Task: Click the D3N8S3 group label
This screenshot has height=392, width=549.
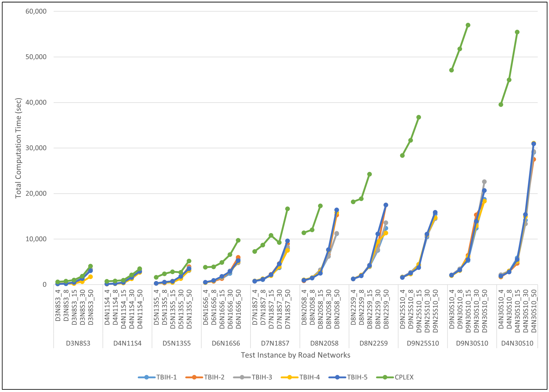Action: pyautogui.click(x=78, y=343)
